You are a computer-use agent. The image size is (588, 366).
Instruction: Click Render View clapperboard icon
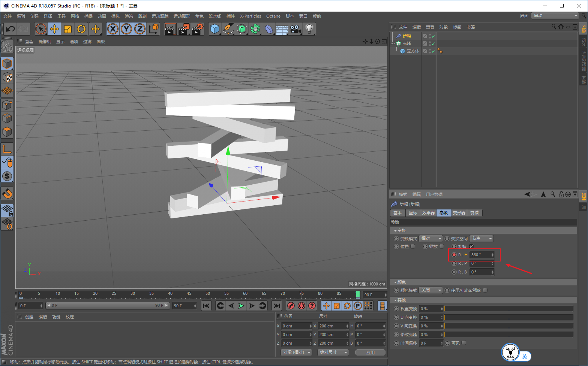click(x=170, y=29)
